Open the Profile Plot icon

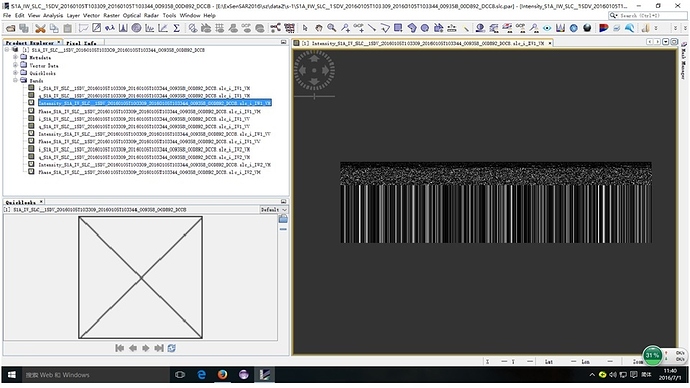(x=150, y=28)
